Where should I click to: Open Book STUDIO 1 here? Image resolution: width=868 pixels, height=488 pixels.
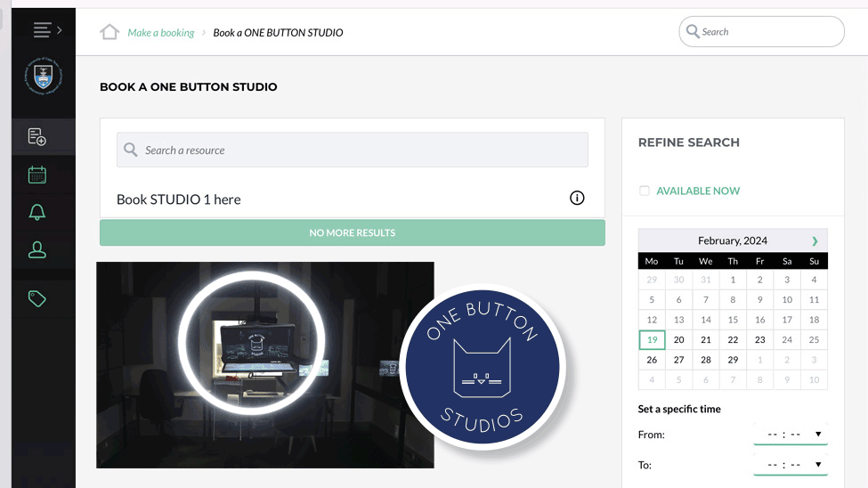pyautogui.click(x=179, y=199)
